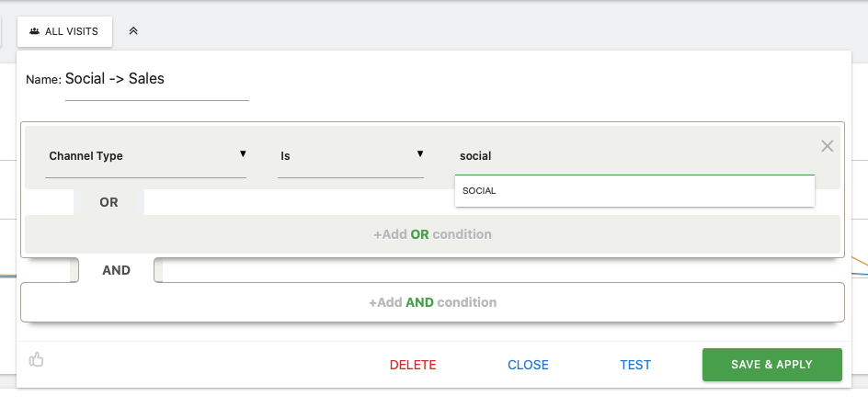Click the people icon in All Visits button

coord(34,31)
